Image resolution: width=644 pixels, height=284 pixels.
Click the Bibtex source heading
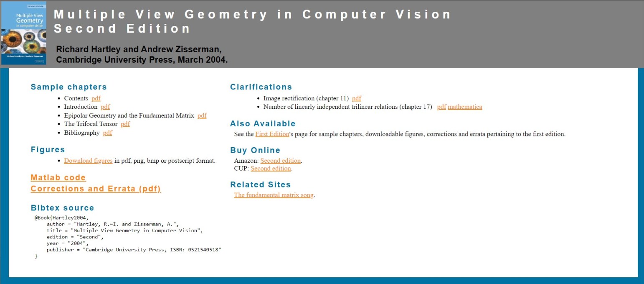[x=62, y=207]
